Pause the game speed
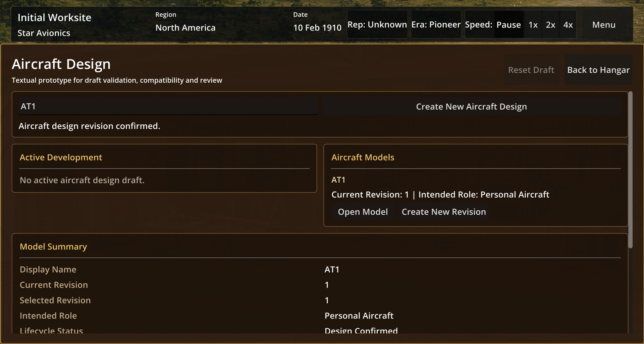 [x=508, y=24]
